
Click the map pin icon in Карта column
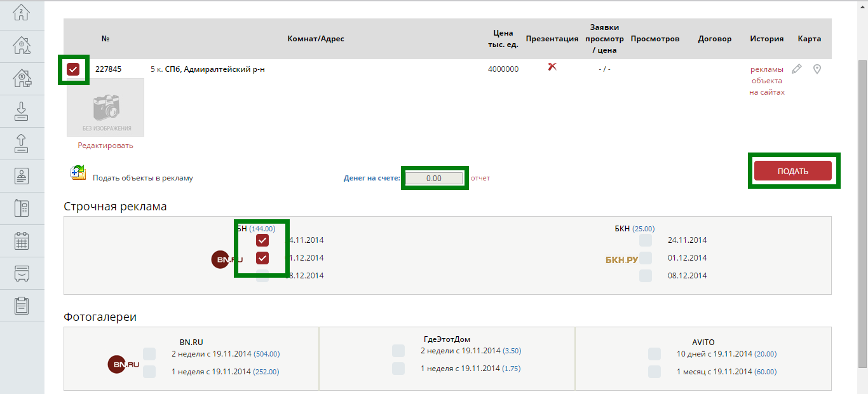point(817,69)
